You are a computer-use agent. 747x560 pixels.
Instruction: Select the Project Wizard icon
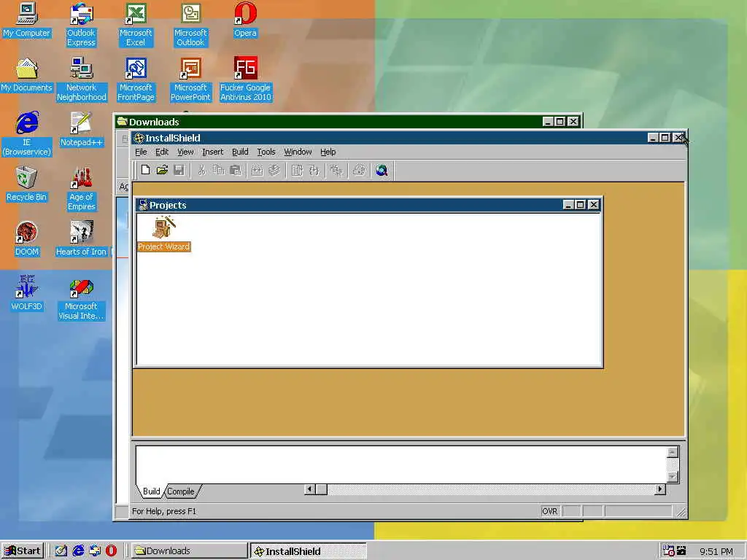tap(164, 233)
